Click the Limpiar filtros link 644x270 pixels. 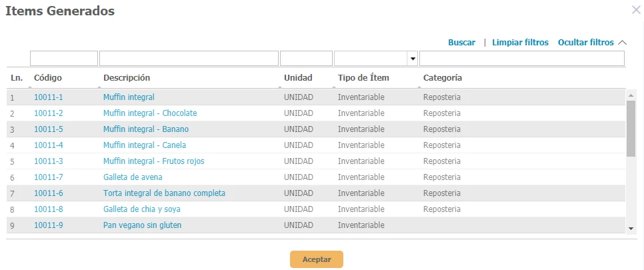point(520,43)
